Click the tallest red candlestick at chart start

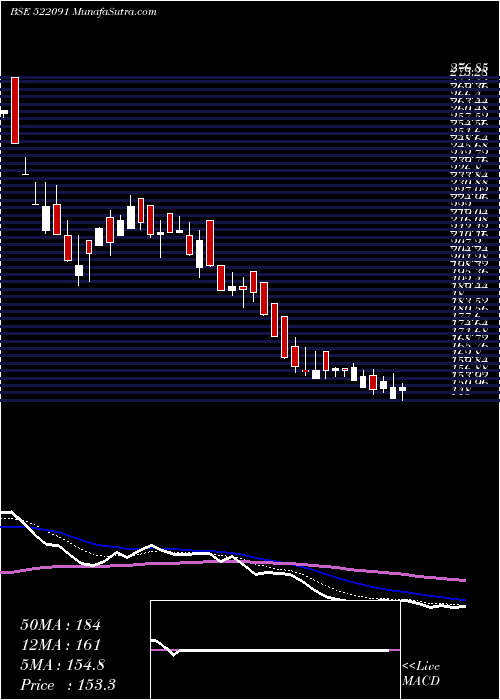[x=15, y=111]
